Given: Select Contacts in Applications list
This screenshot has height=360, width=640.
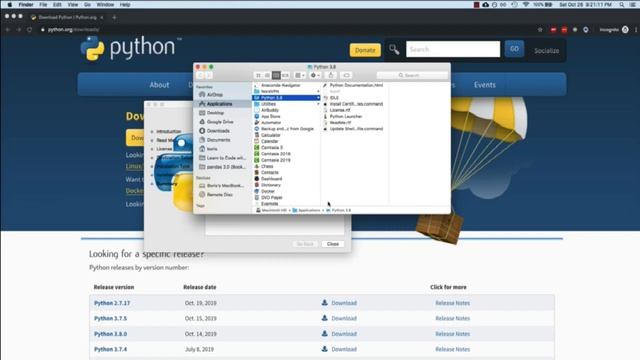Looking at the screenshot, I should (269, 173).
